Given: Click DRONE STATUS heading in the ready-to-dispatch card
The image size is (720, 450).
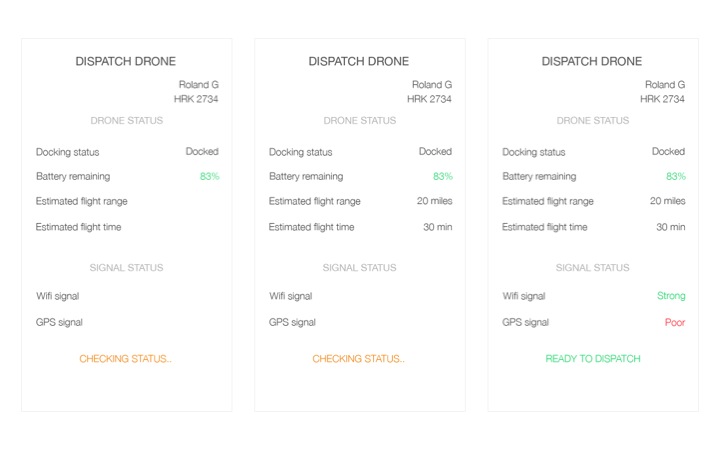Looking at the screenshot, I should pyautogui.click(x=592, y=120).
